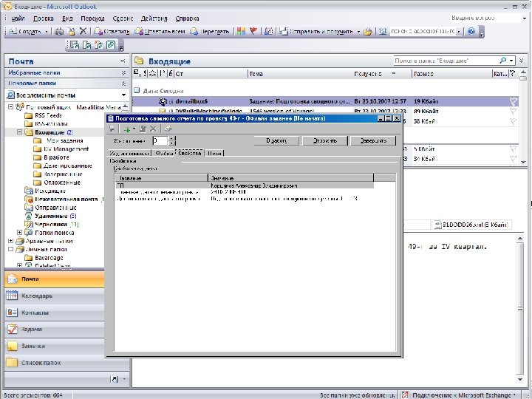Screen dimensions: 532x399
Task: Switch to the Файлы tab in task dialog
Action: (163, 153)
